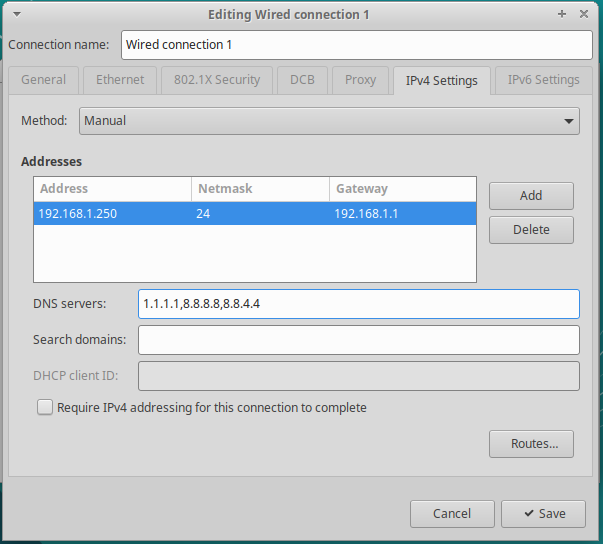
Task: Switch to the General tab
Action: tap(43, 80)
